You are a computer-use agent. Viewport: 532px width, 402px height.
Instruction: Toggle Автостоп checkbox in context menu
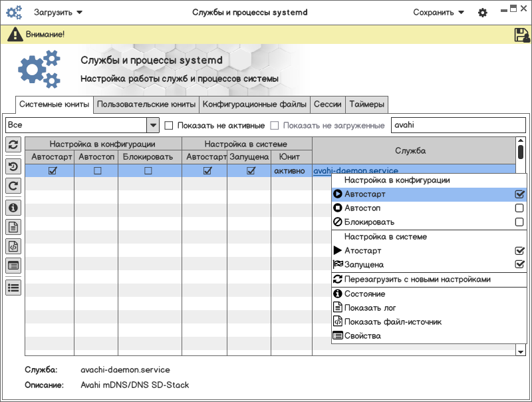click(519, 208)
